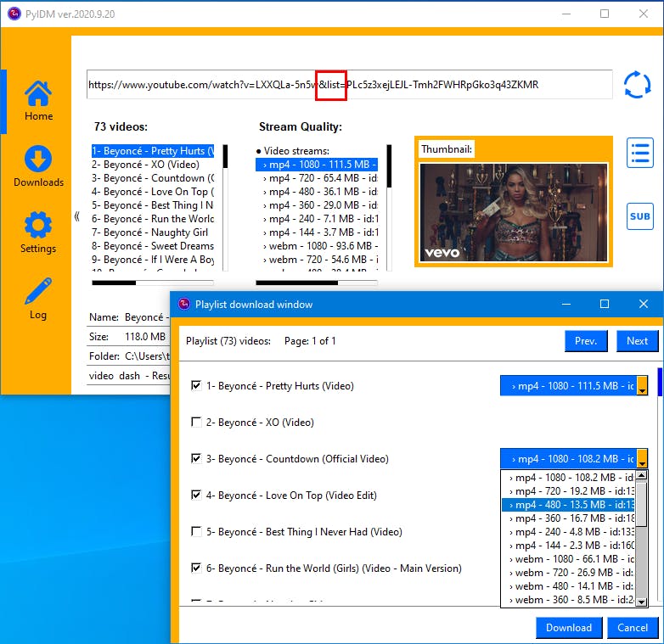Screen dimensions: 664x644
Task: Check video 2 XO checkbox
Action: [196, 422]
